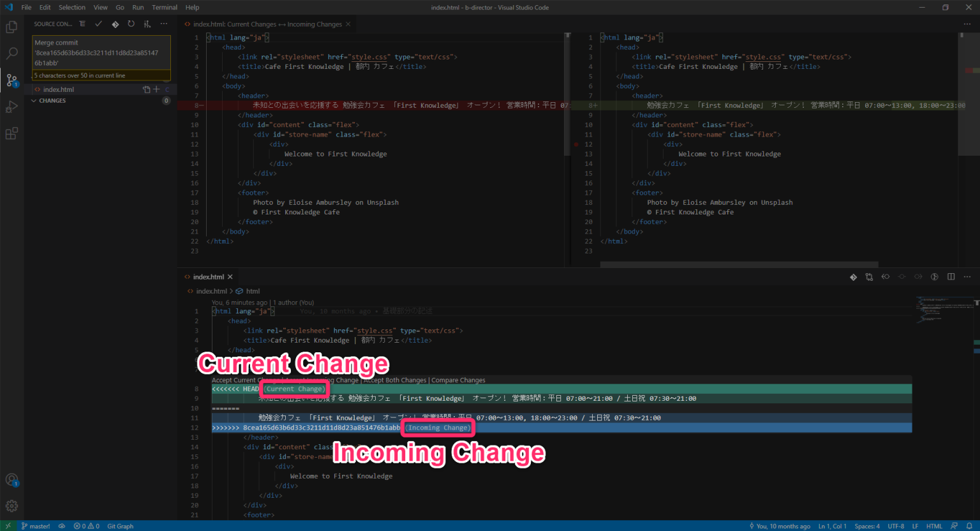Stage index.html with the plus icon

(155, 89)
